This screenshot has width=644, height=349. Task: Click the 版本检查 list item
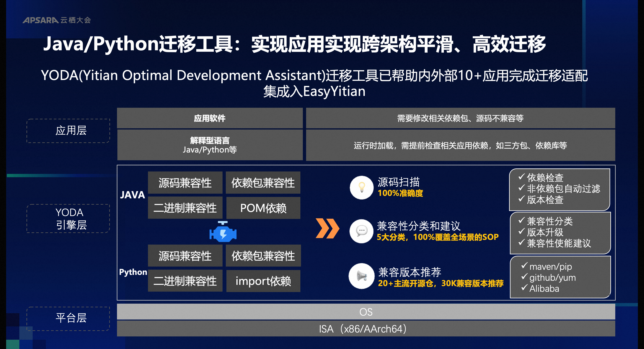pos(545,200)
